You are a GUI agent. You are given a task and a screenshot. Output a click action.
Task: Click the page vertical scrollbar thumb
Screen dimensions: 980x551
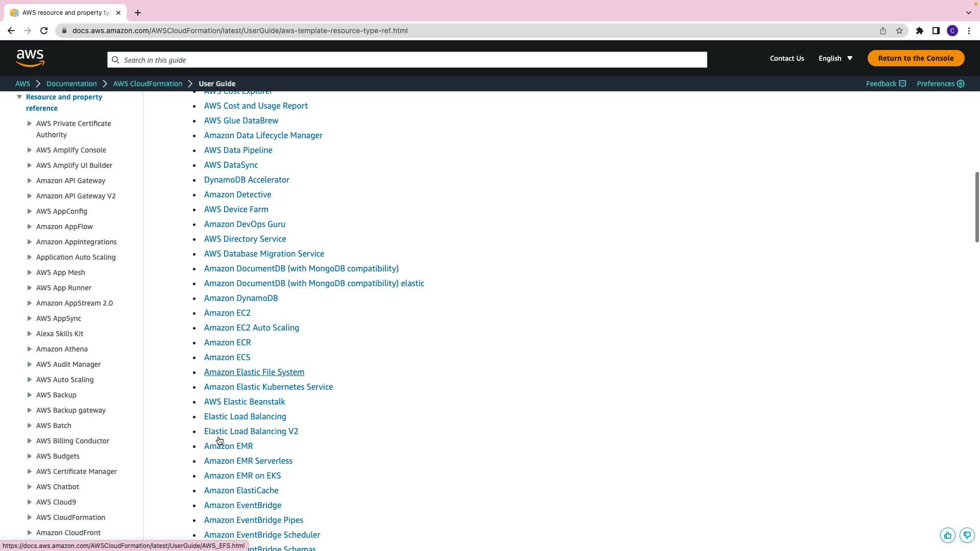pyautogui.click(x=976, y=207)
